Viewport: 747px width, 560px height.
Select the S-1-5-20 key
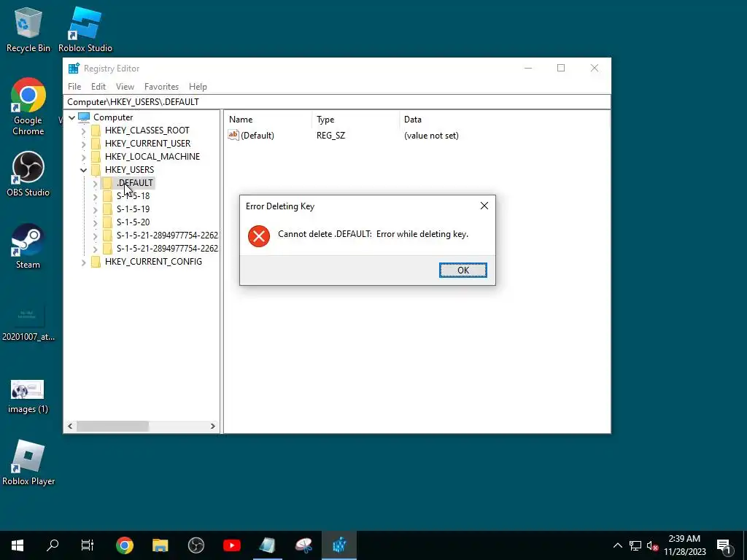[x=133, y=222]
